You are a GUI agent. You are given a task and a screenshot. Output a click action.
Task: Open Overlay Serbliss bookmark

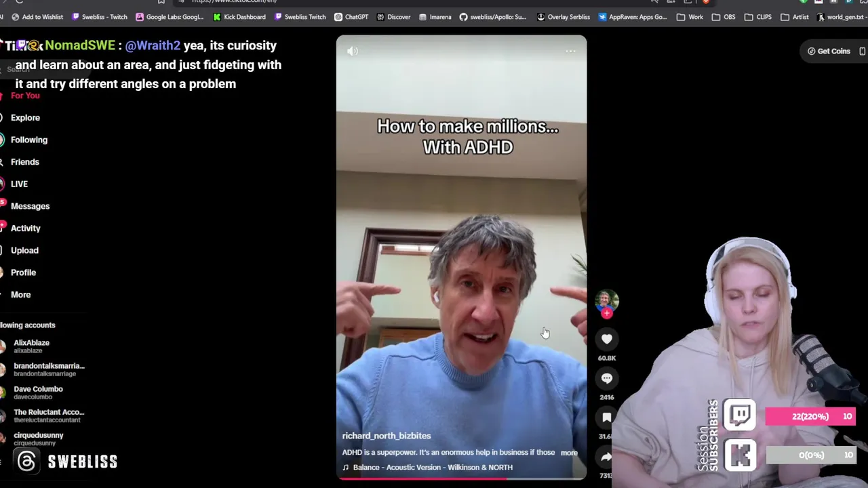coord(563,17)
